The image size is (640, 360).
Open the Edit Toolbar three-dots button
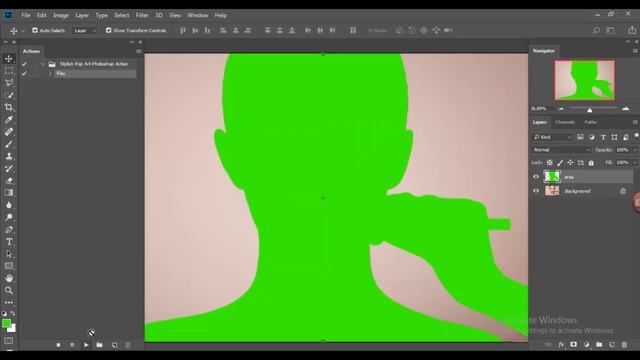(x=9, y=302)
